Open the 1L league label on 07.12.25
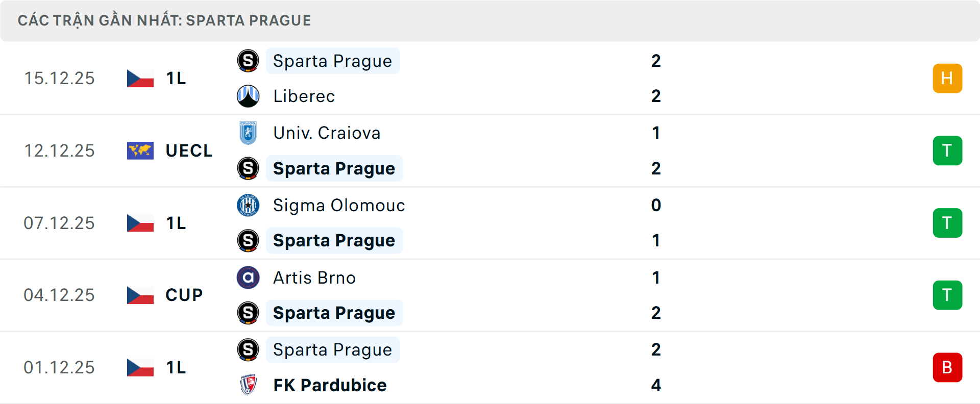 tap(175, 223)
